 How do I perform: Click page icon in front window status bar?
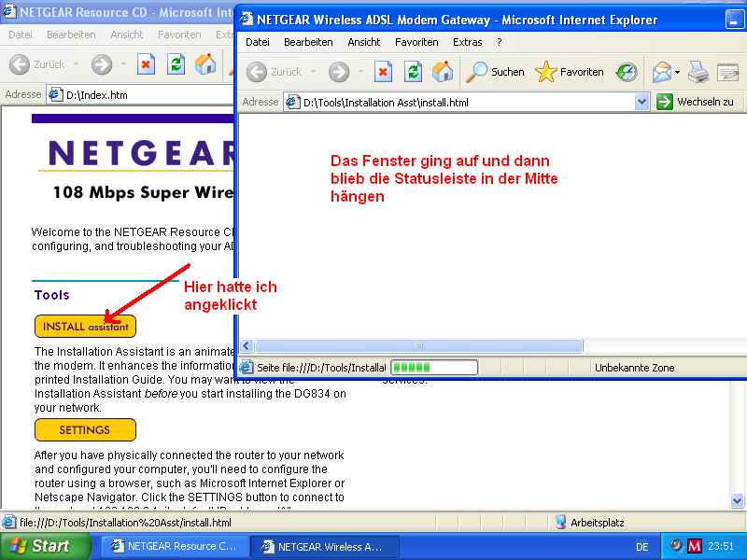point(247,367)
